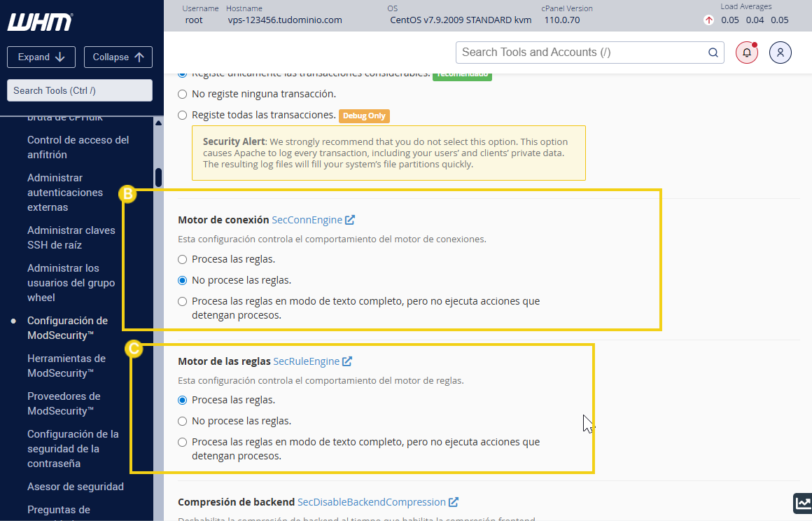Open 'Control de acceso del anfitrión'

pos(78,147)
